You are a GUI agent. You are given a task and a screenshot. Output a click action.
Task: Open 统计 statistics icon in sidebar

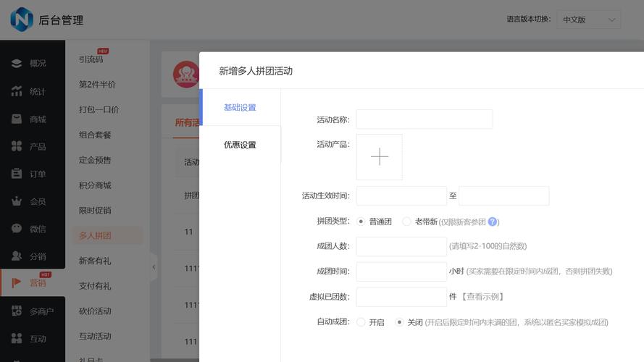(x=17, y=91)
